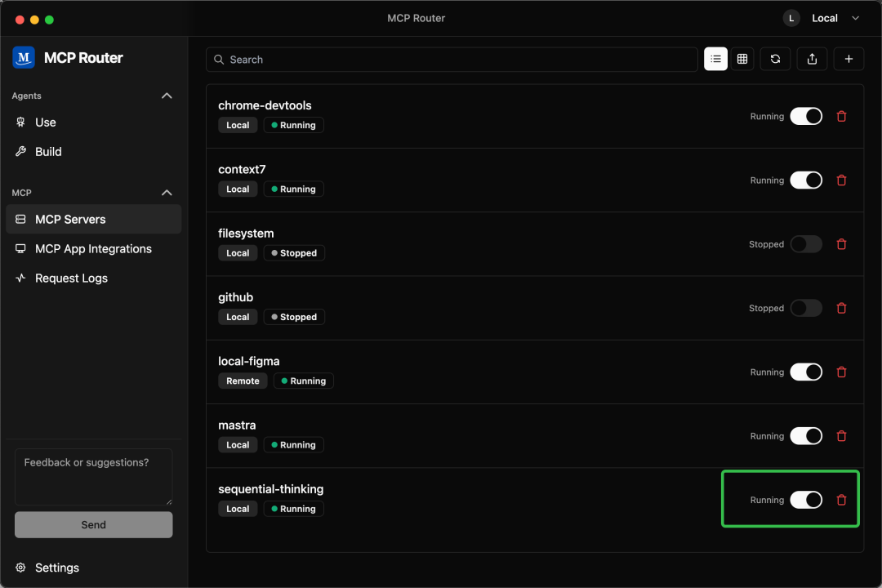This screenshot has height=588, width=882.
Task: Click the refresh servers icon
Action: 775,59
